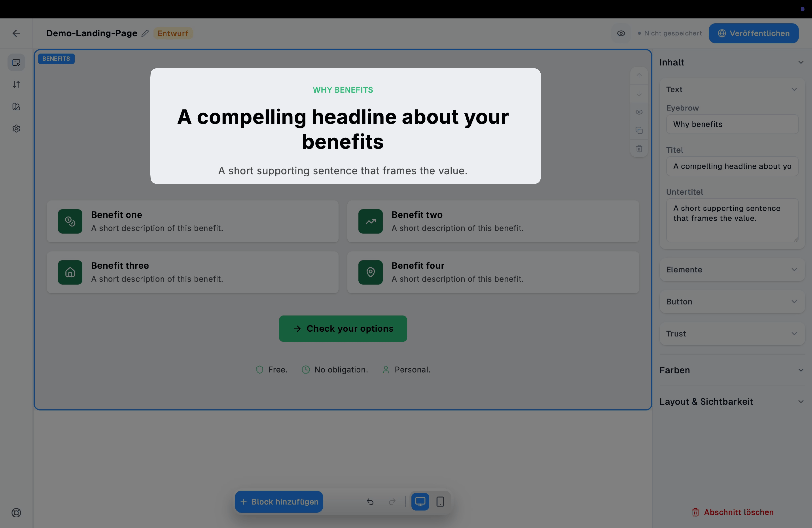Open page preview via eye icon in header
This screenshot has height=528, width=812.
[621, 33]
